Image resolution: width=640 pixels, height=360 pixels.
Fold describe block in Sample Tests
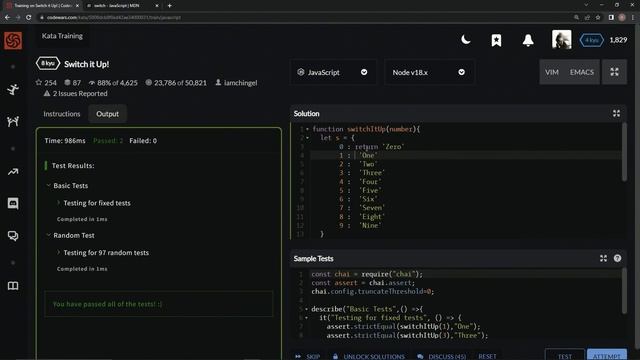[x=306, y=309]
